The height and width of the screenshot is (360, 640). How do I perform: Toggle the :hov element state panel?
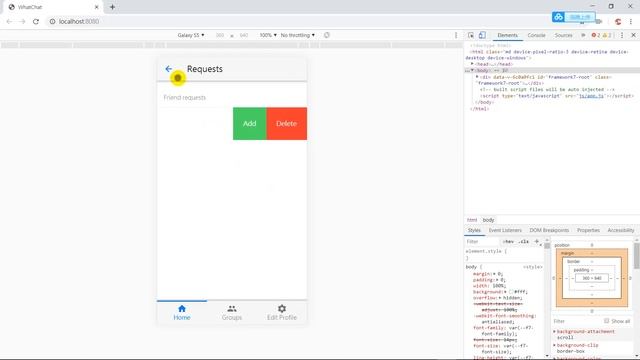tap(508, 242)
